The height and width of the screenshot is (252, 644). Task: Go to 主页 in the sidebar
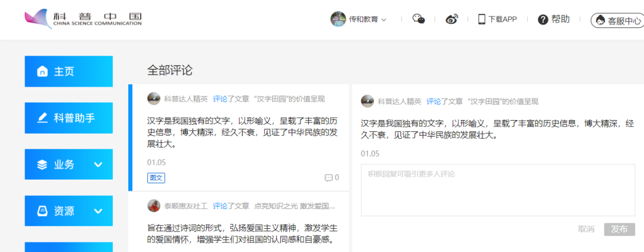[69, 72]
